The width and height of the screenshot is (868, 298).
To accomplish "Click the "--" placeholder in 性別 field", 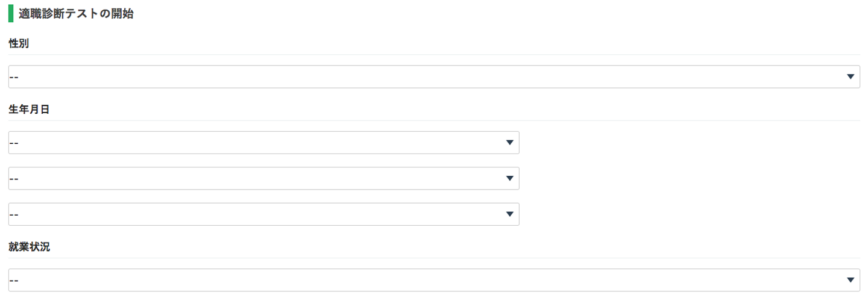I will (14, 77).
